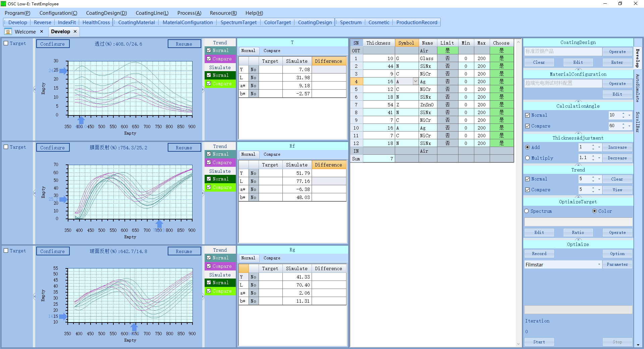
Task: Collapse the CoatingDesign section using its triangle
Action: pos(578,69)
